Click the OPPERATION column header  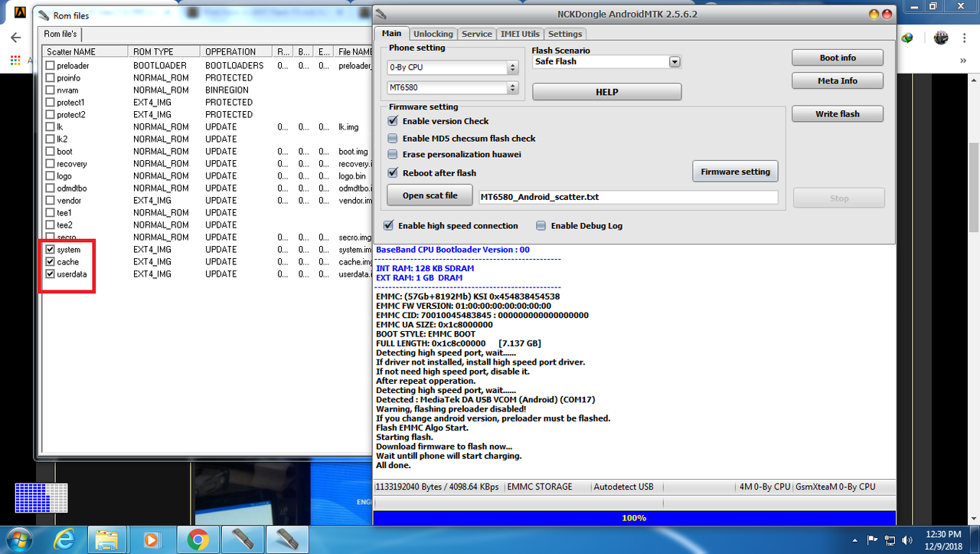(237, 52)
